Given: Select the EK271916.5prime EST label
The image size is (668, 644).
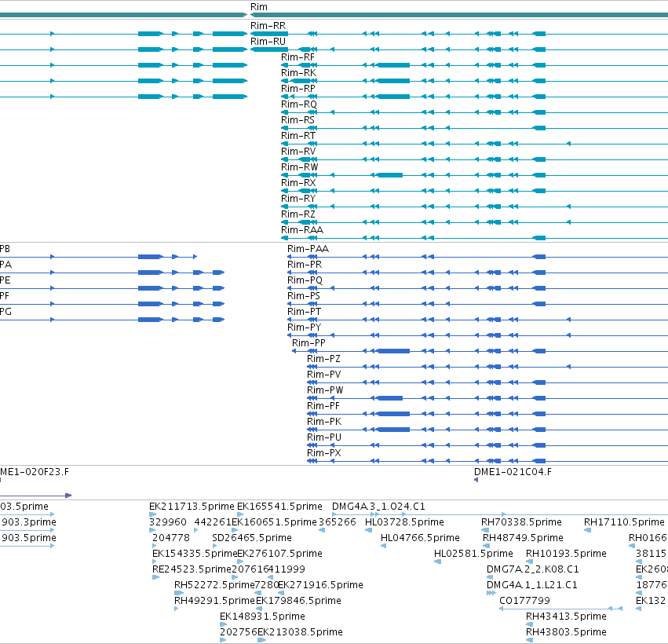Looking at the screenshot, I should (321, 585).
